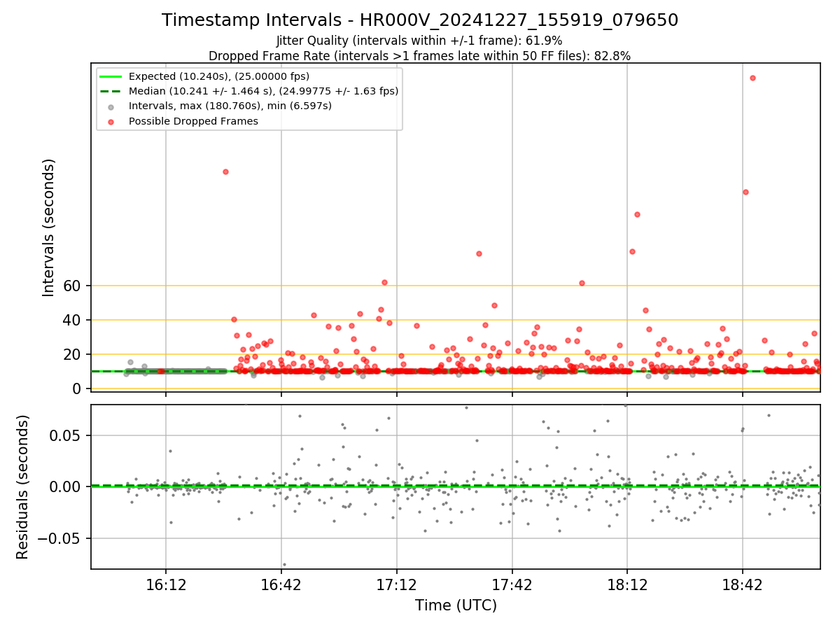Click the gray dot marker in legend
The width and height of the screenshot is (840, 630).
pos(111,106)
